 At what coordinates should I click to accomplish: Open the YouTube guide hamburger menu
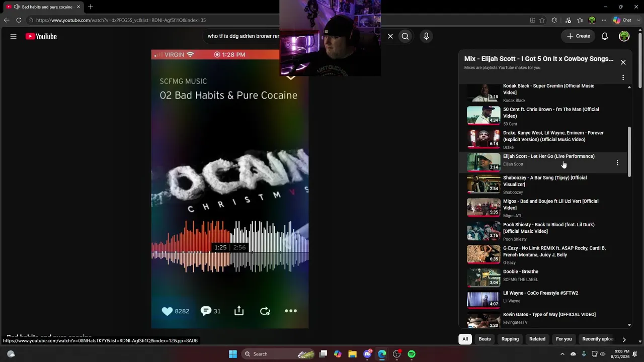pyautogui.click(x=14, y=36)
